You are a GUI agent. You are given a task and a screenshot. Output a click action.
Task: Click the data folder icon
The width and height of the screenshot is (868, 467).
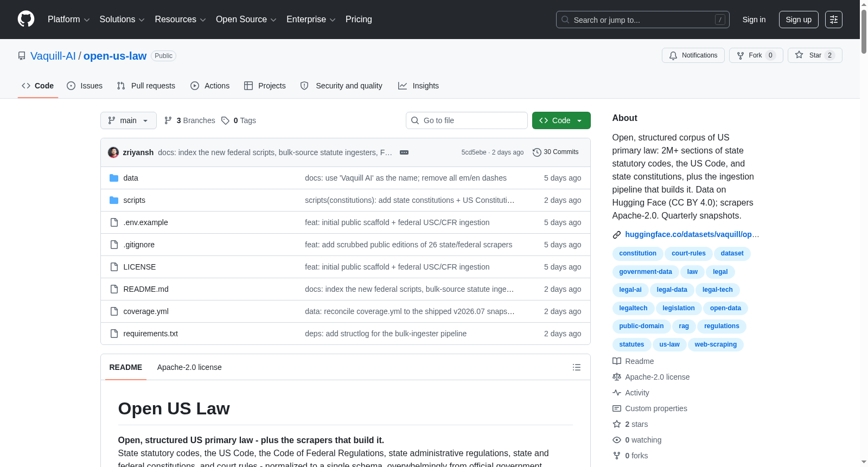[114, 178]
